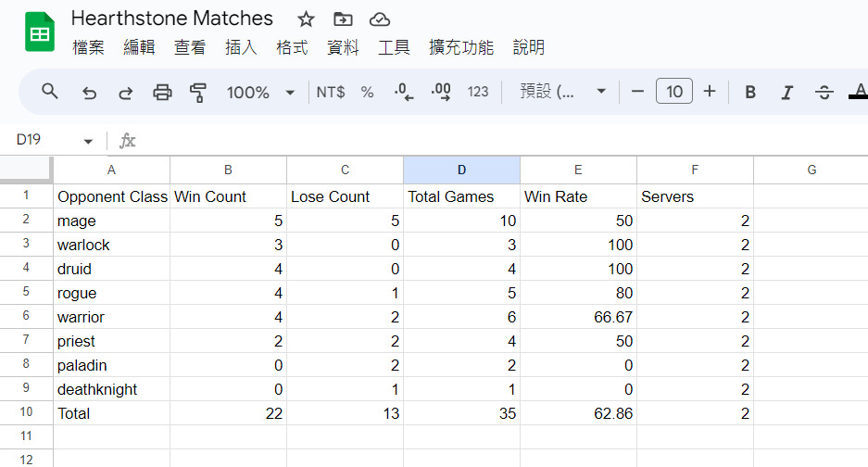Screen dimensions: 868x467
Task: Open the 查看 (View) menu
Action: [190, 47]
